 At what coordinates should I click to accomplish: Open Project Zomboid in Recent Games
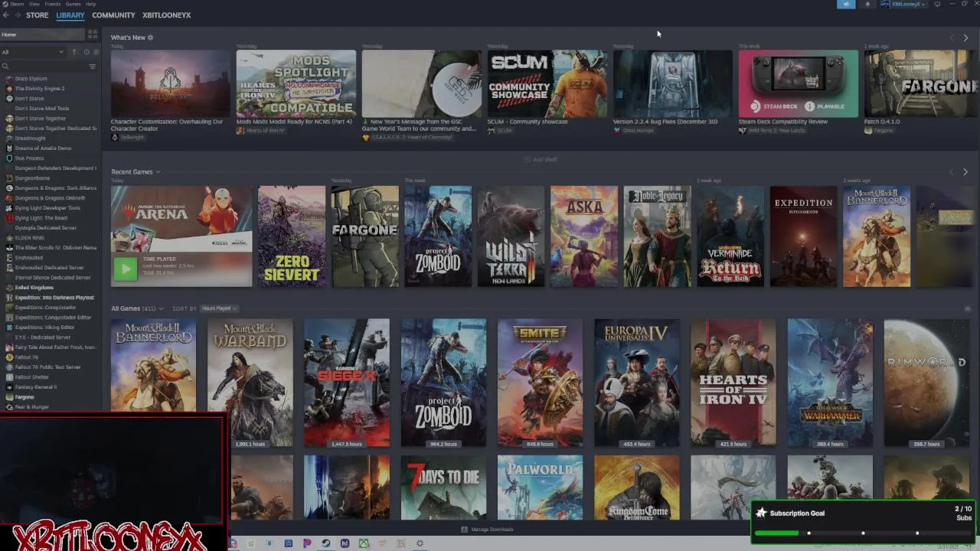coord(438,236)
